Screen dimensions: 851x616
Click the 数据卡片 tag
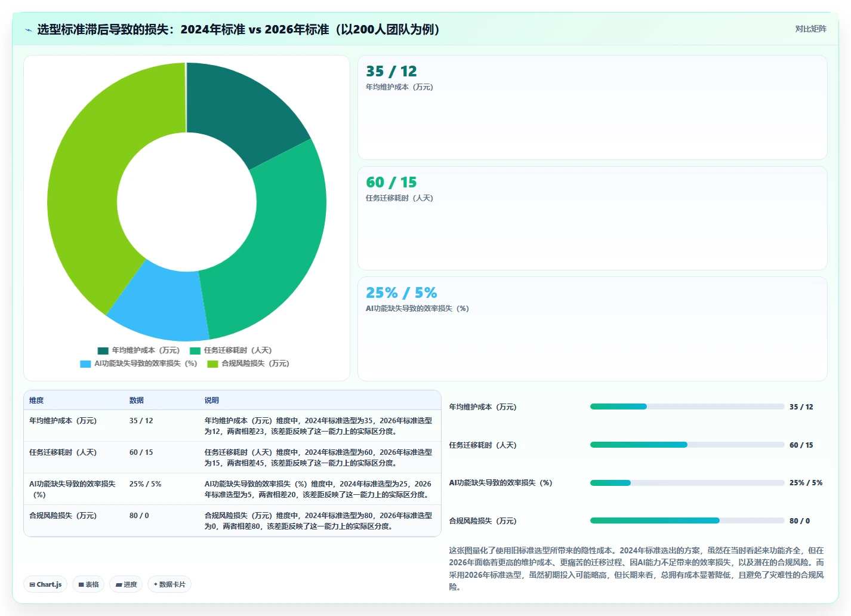[169, 584]
